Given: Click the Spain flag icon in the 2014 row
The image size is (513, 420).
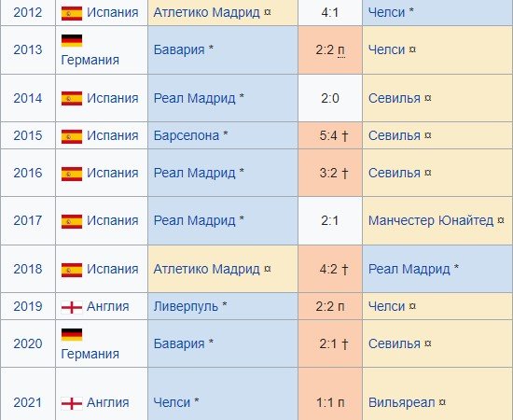Looking at the screenshot, I should click(72, 99).
